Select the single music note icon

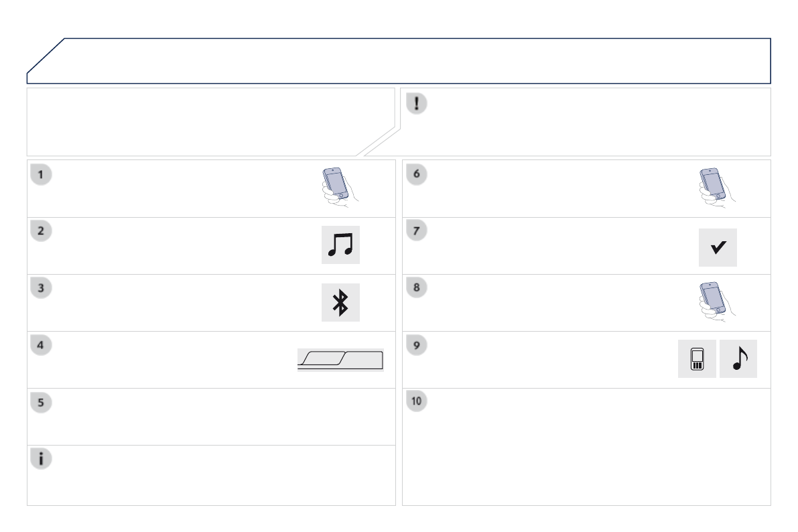(x=738, y=359)
